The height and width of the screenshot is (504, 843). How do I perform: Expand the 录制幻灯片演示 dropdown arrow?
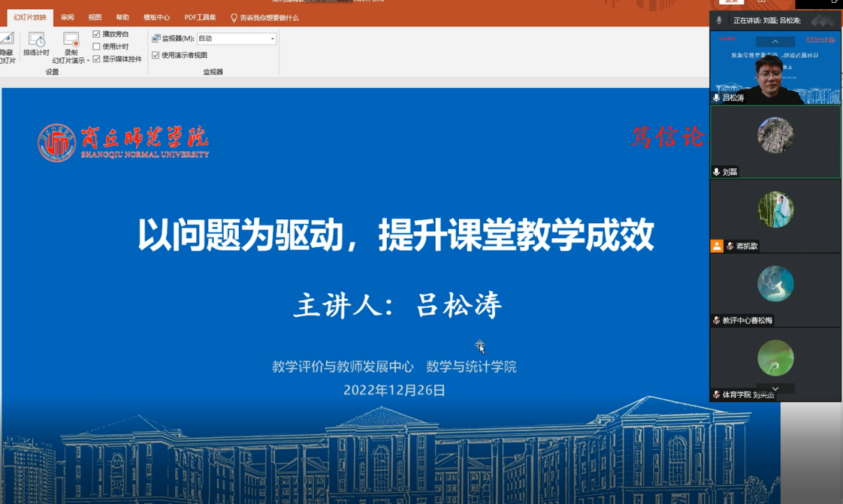tap(88, 61)
